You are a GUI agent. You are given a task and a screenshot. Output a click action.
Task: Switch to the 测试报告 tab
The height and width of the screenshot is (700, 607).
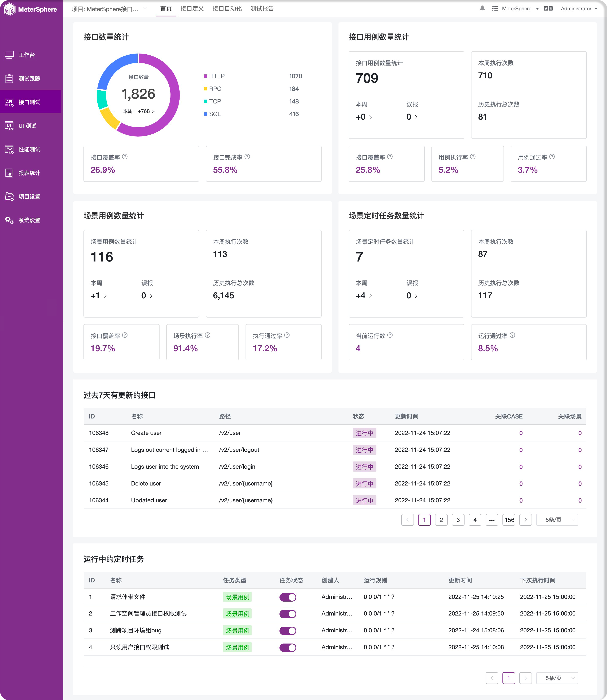[x=262, y=8]
